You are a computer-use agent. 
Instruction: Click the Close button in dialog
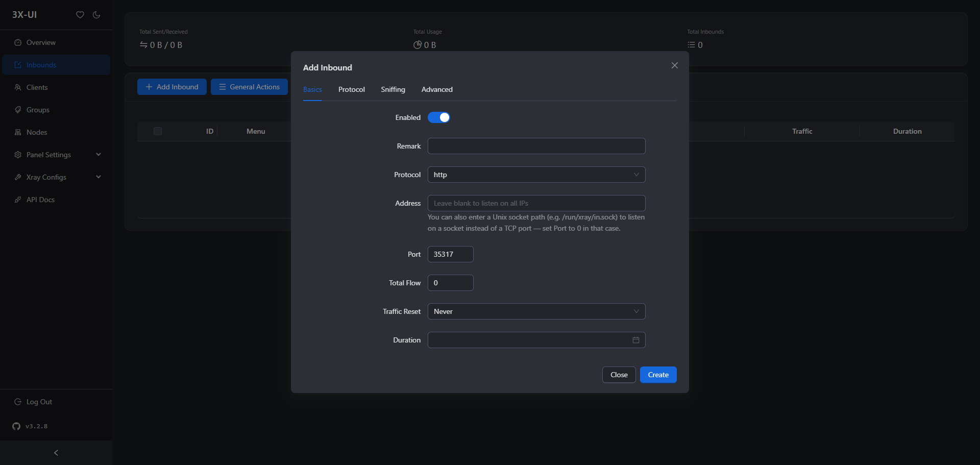(619, 375)
